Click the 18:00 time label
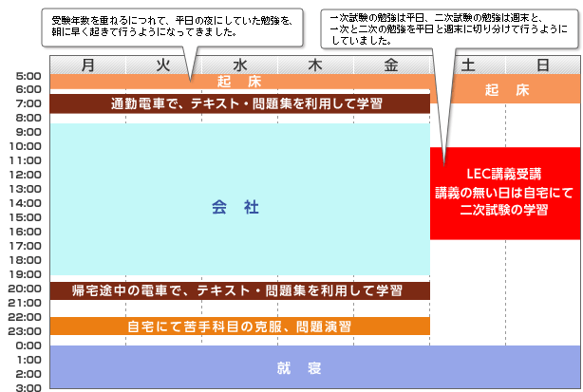 click(x=26, y=260)
